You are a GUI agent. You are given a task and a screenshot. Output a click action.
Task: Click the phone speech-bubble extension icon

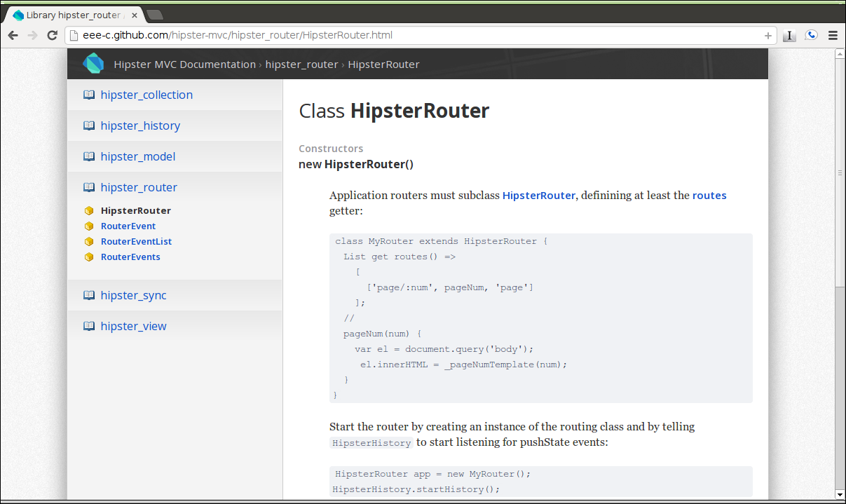[811, 35]
